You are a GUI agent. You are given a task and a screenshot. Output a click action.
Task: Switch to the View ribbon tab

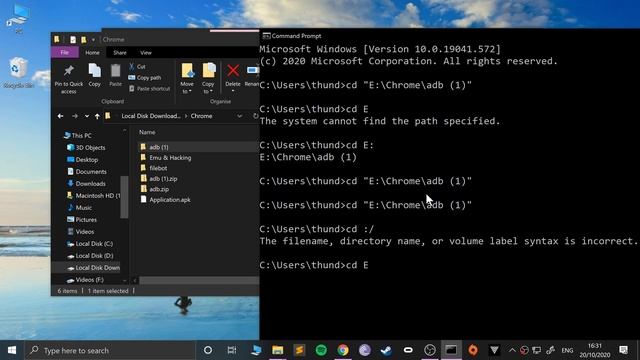(146, 53)
